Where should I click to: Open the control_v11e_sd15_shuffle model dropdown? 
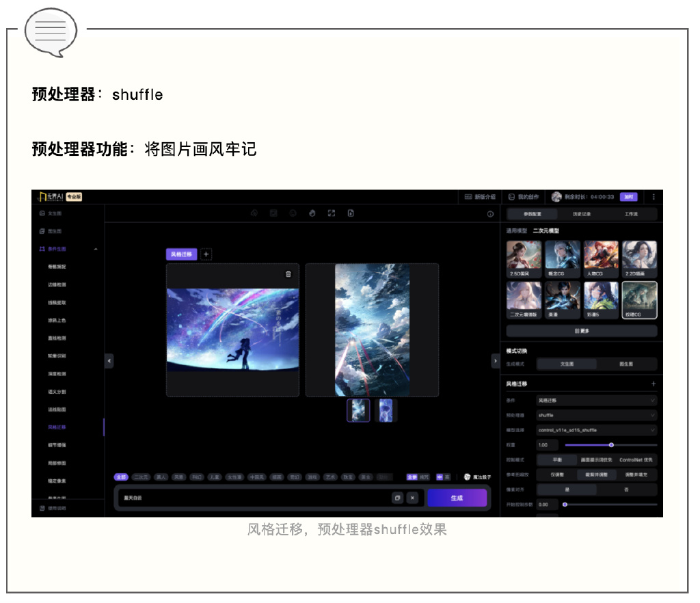pos(596,430)
